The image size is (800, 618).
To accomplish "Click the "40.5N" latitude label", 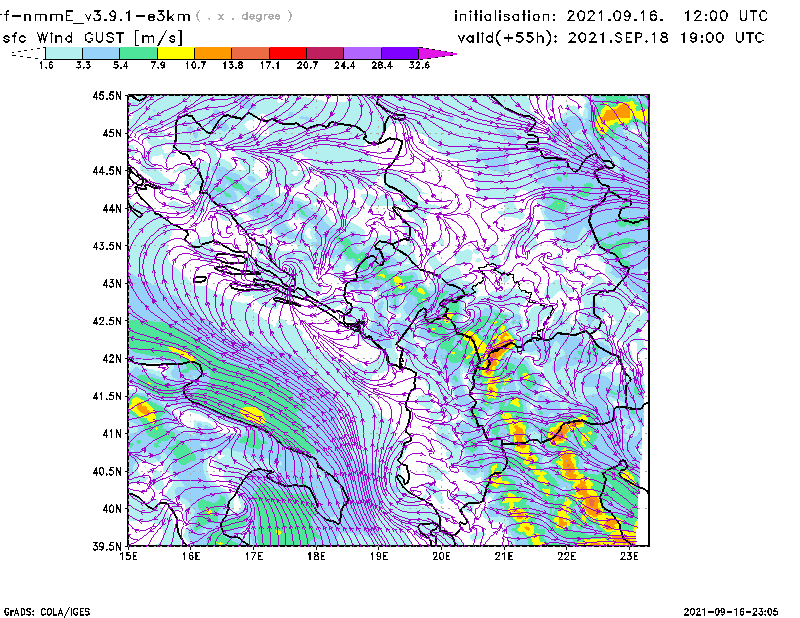I will (x=107, y=472).
